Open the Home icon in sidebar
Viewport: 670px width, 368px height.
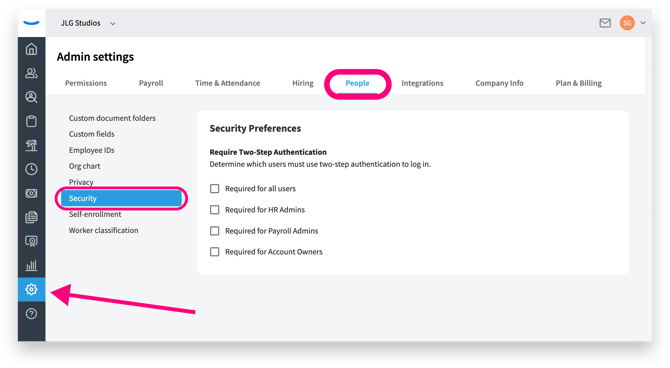(31, 49)
